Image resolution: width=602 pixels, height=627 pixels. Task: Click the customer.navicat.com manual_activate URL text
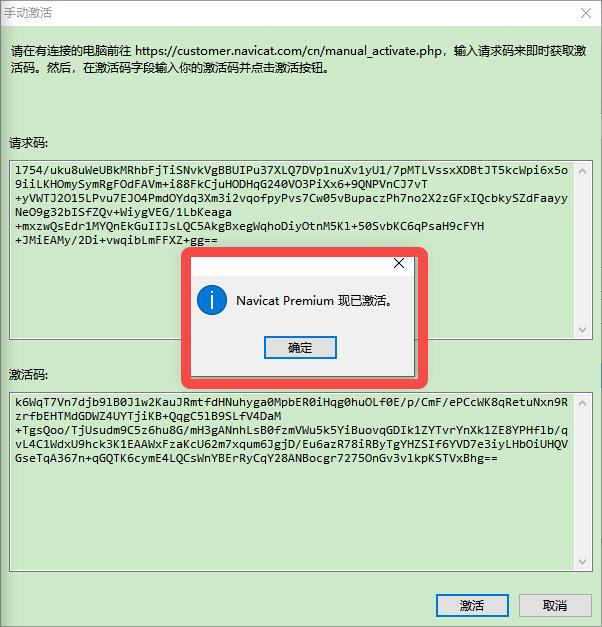pos(288,51)
